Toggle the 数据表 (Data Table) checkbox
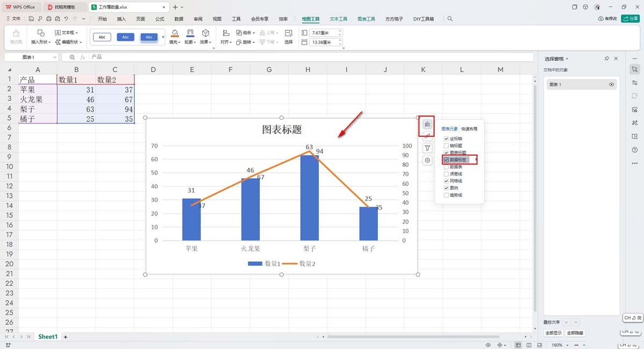Screen dimensions: 644x349 click(447, 167)
